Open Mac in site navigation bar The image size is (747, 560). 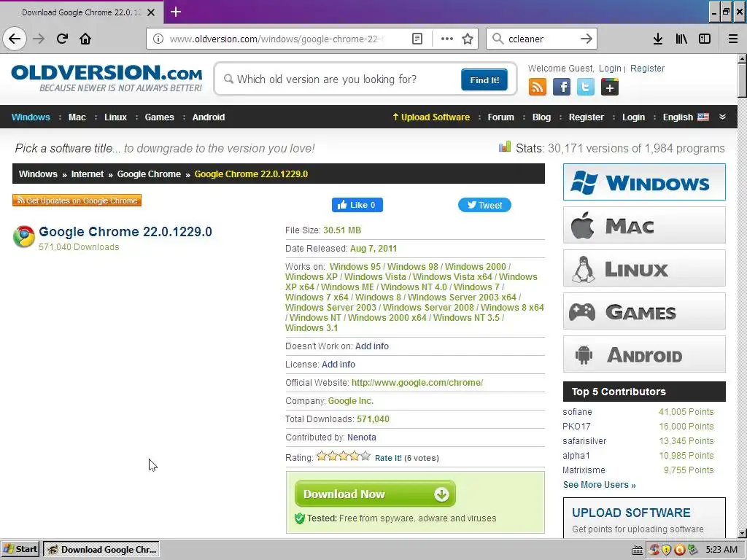[77, 117]
